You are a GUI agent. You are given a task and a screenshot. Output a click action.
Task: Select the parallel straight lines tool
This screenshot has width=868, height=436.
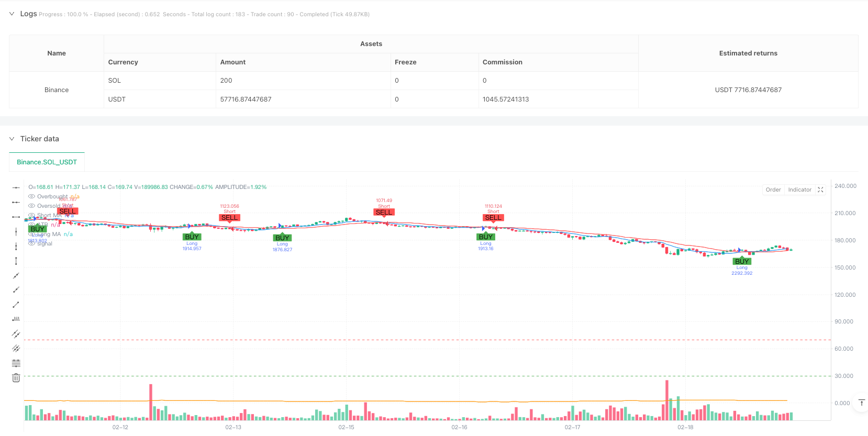16,349
